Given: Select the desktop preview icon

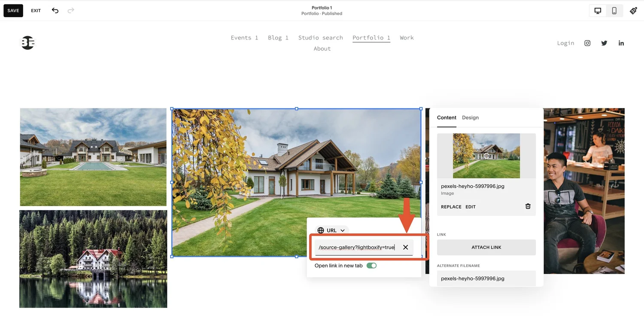Looking at the screenshot, I should [x=598, y=11].
